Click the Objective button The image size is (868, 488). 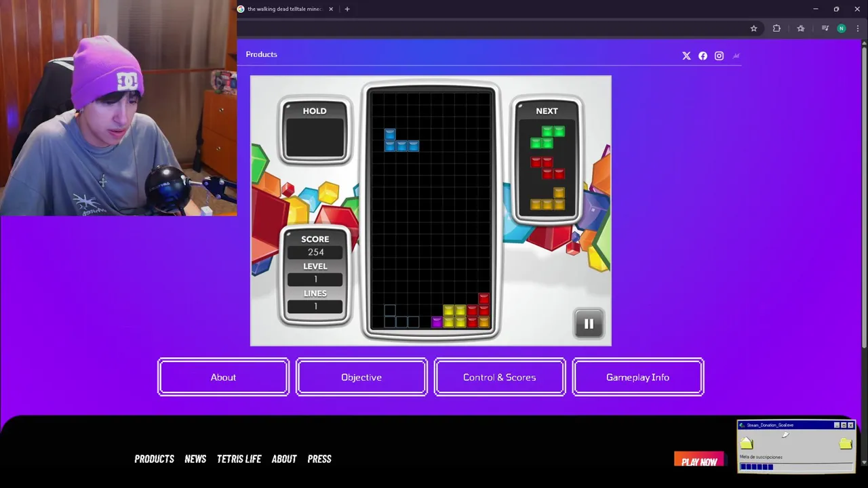tap(361, 377)
